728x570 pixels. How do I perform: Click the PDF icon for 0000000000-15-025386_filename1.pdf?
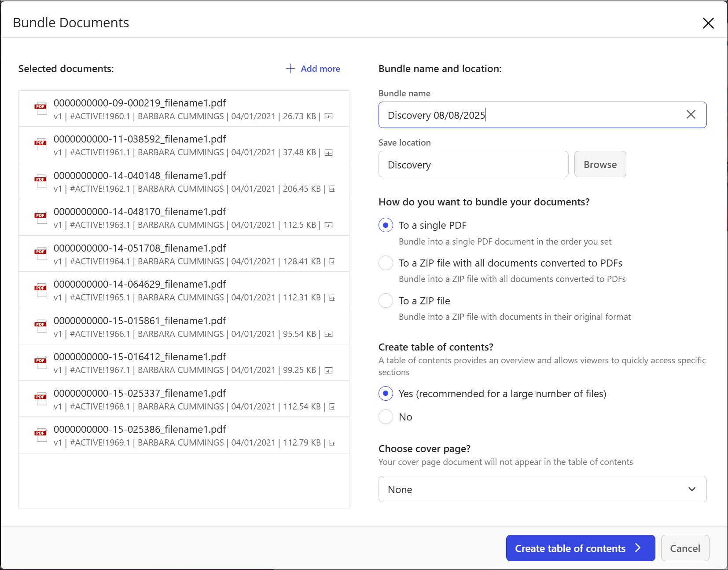click(x=40, y=435)
